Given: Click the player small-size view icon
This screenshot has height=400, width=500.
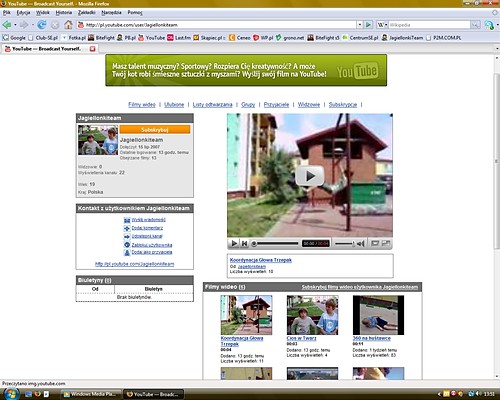Looking at the screenshot, I should (x=375, y=243).
